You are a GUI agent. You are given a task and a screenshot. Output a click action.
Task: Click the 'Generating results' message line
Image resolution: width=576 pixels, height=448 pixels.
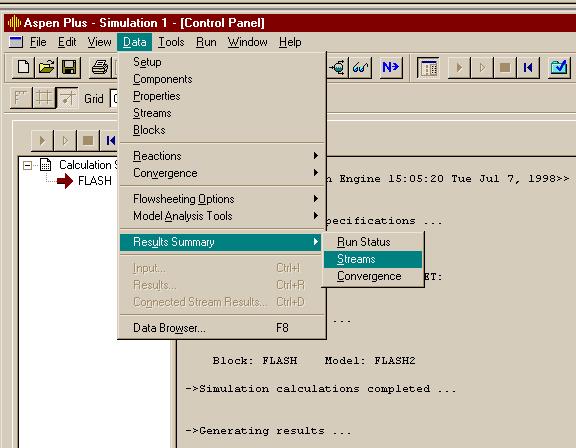point(268,430)
